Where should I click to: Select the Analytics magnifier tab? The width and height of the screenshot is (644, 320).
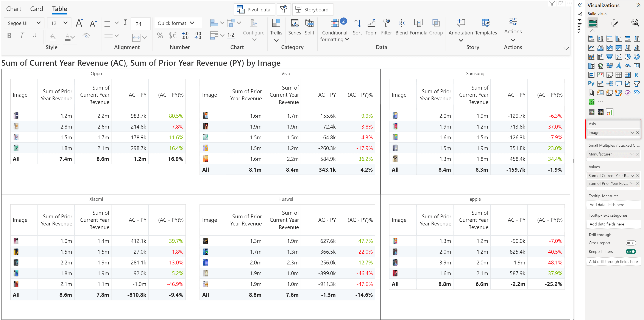(635, 23)
